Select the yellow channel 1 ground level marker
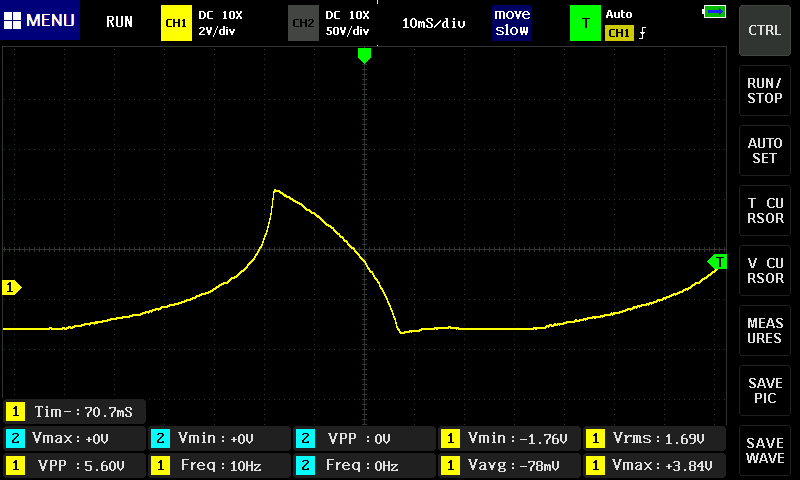This screenshot has height=480, width=800. tap(12, 288)
